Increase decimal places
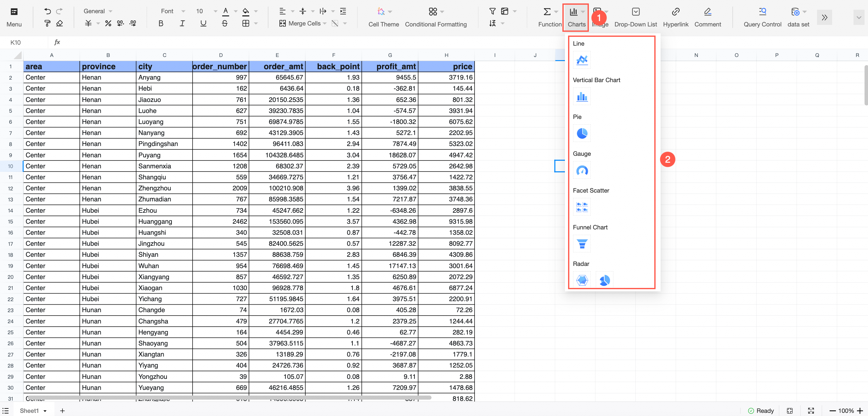Viewport: 868px width, 416px height. pyautogui.click(x=133, y=23)
